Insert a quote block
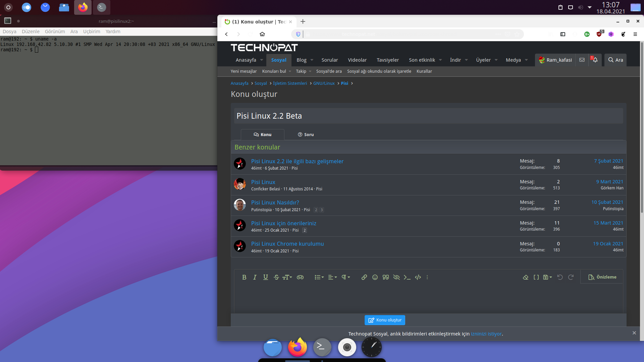644x362 pixels. pyautogui.click(x=386, y=277)
